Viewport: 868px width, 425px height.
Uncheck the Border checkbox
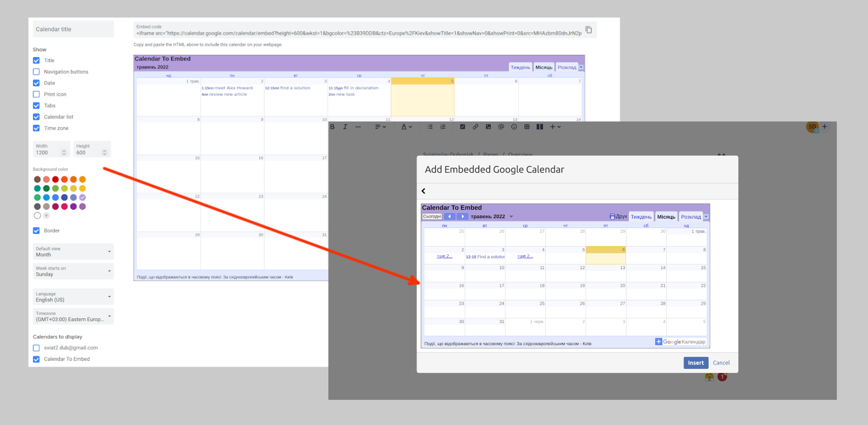[36, 230]
